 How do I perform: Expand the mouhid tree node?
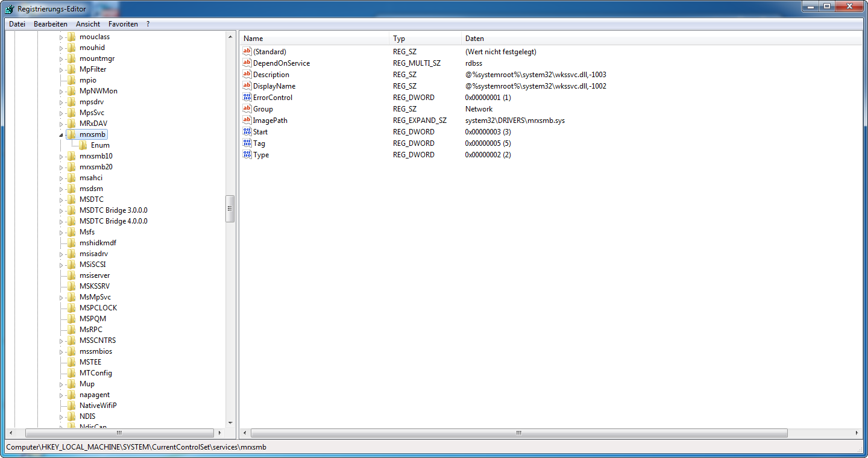point(61,48)
